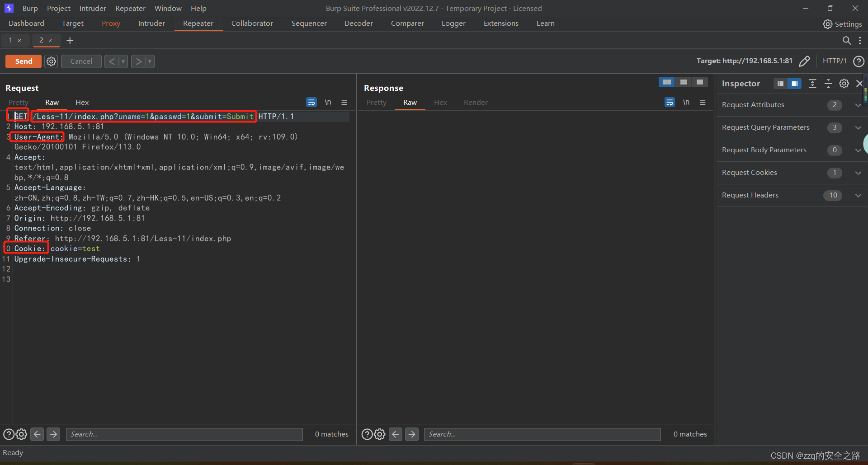
Task: Jump to previous match in Request search
Action: pyautogui.click(x=38, y=434)
